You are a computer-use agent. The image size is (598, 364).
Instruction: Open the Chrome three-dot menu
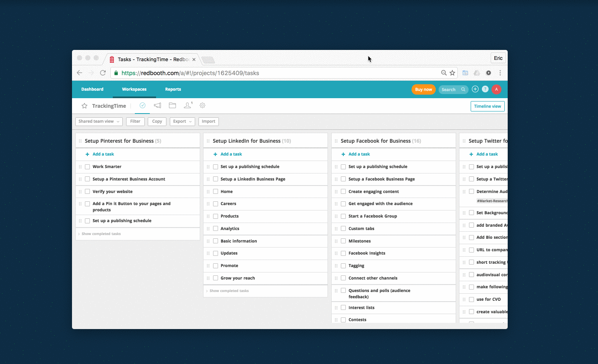500,73
